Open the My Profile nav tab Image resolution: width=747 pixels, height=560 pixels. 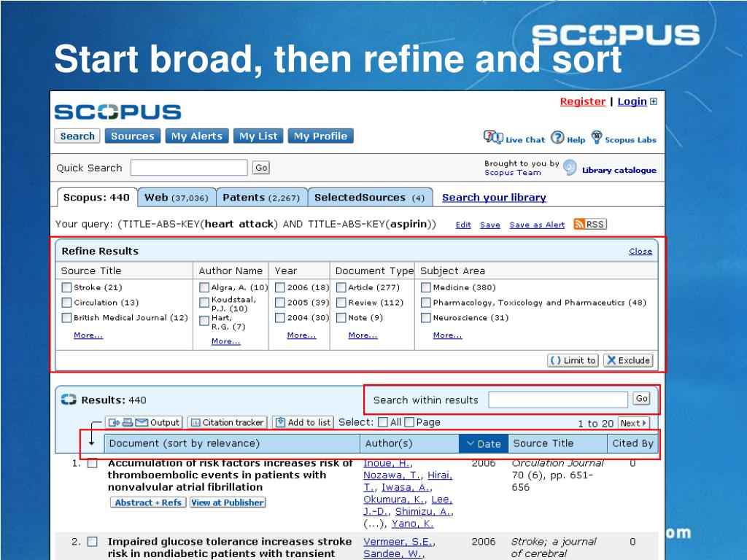(321, 136)
